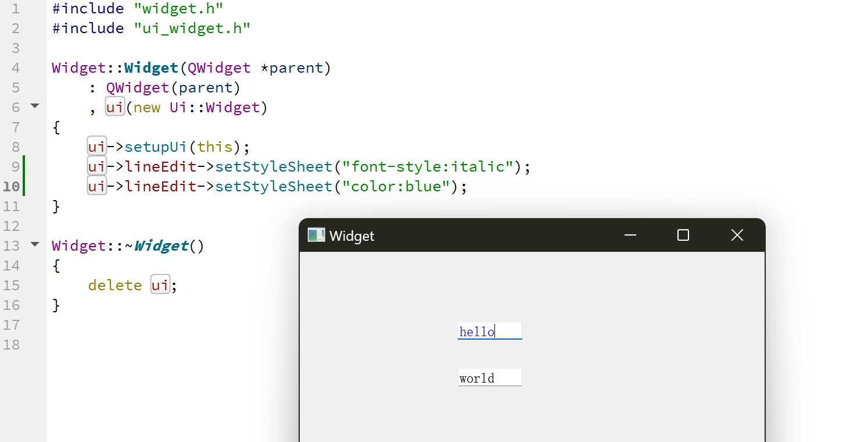Viewport: 868px width, 442px height.
Task: Click the bold Widget constructor name on line 4
Action: (151, 68)
